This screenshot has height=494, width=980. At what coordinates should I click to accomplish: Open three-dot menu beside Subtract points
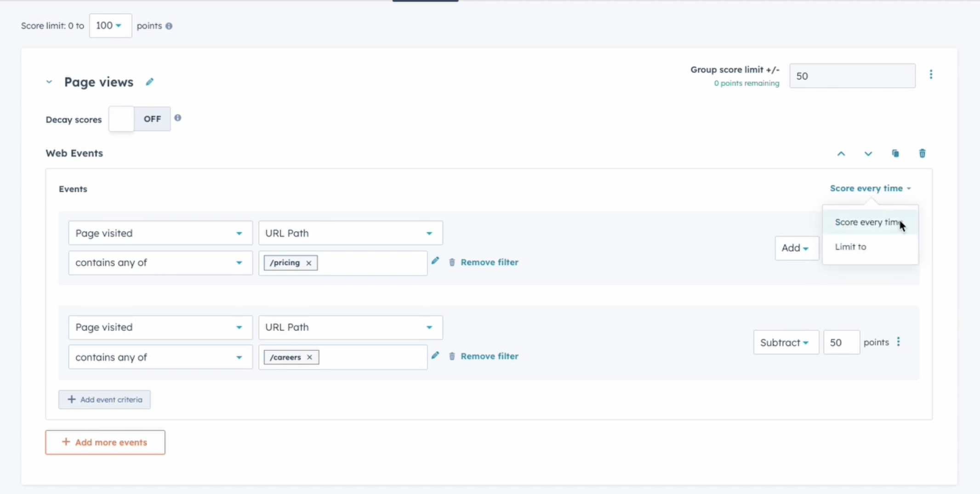pos(898,342)
